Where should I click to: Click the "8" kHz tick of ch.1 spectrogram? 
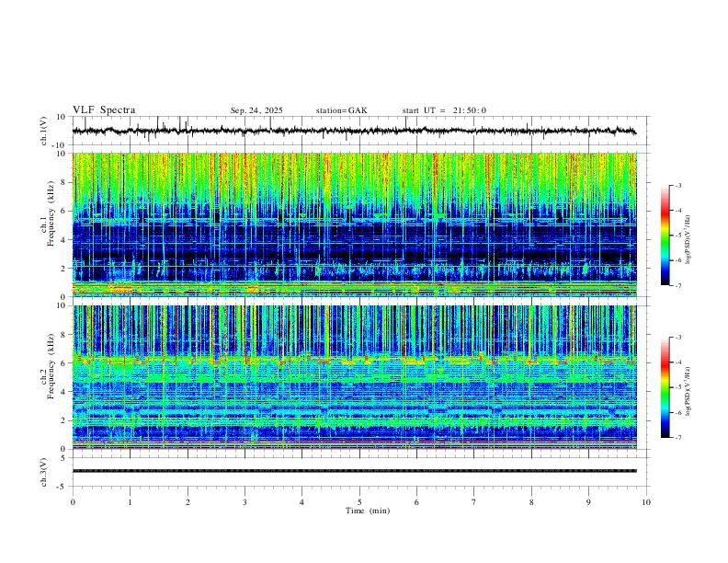coord(63,182)
